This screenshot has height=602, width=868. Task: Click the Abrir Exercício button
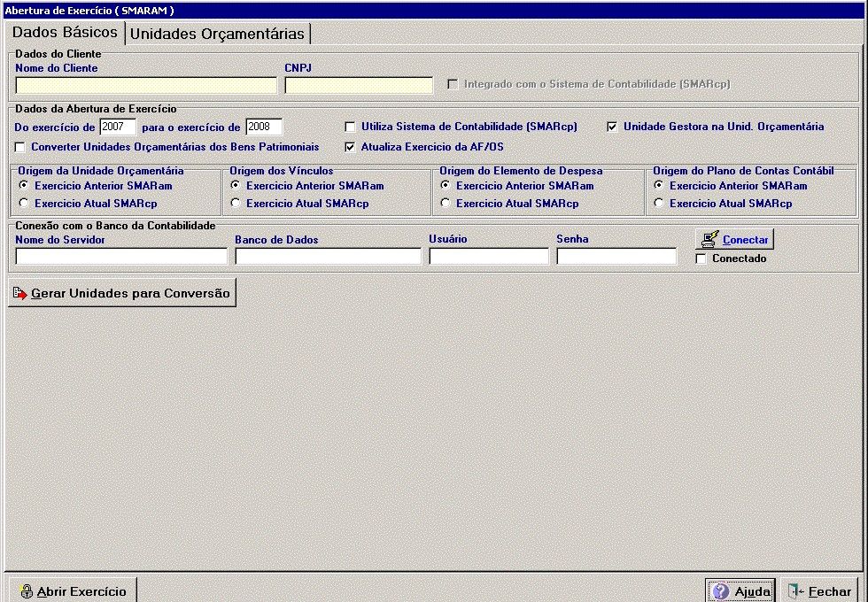point(73,591)
